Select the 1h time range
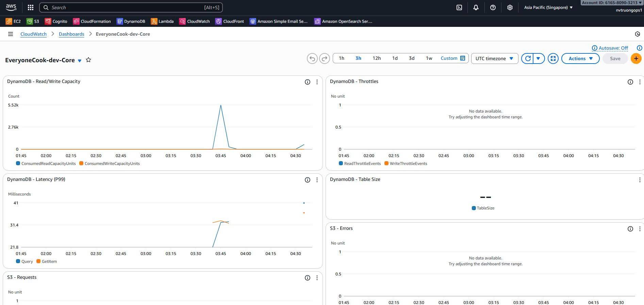The height and width of the screenshot is (305, 644). pos(342,58)
